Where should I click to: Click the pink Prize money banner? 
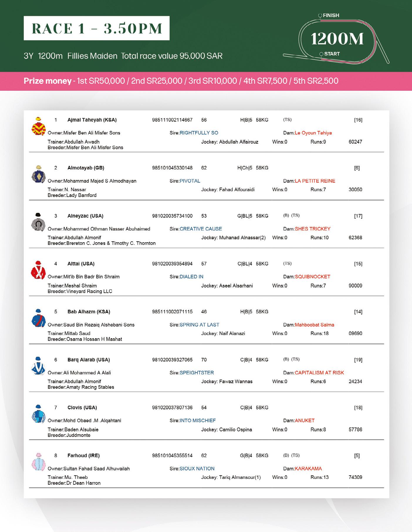(x=206, y=81)
